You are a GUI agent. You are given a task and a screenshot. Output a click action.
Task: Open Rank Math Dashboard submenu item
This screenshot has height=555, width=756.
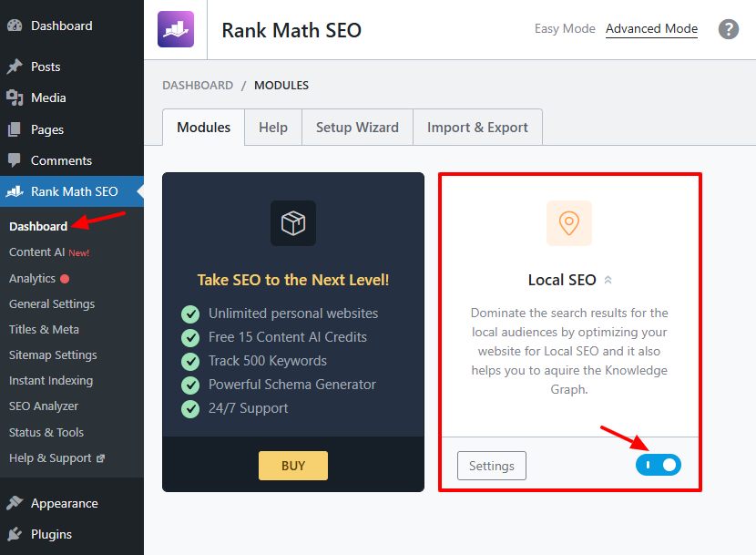point(38,226)
